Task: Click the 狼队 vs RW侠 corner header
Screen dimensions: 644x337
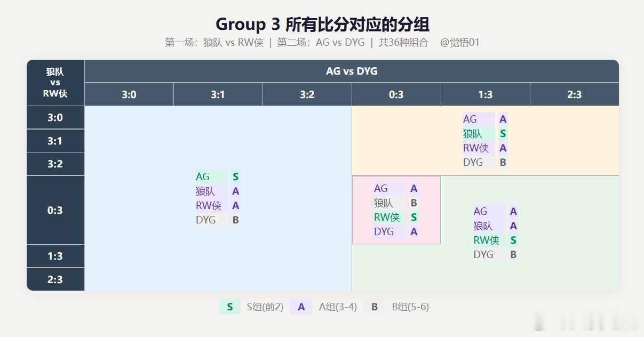Action: 55,83
